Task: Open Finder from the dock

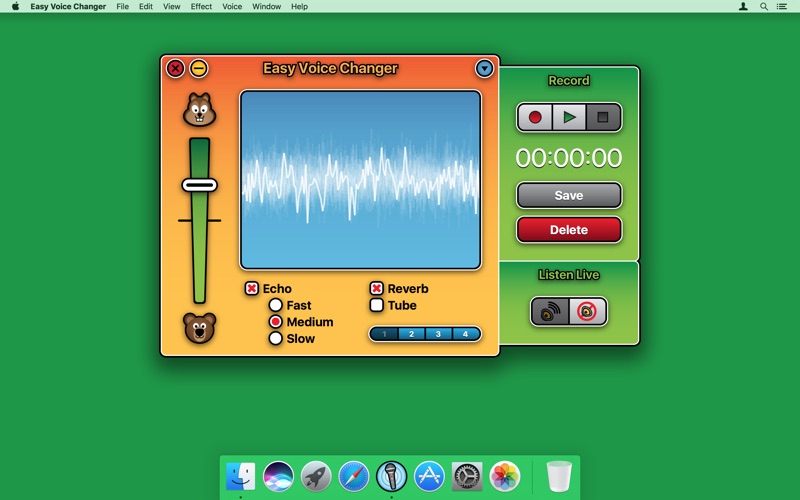Action: (x=240, y=477)
